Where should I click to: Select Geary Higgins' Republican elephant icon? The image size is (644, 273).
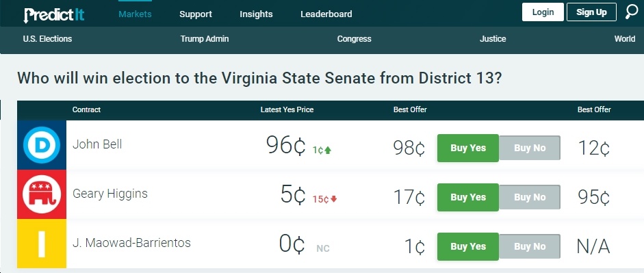[42, 194]
